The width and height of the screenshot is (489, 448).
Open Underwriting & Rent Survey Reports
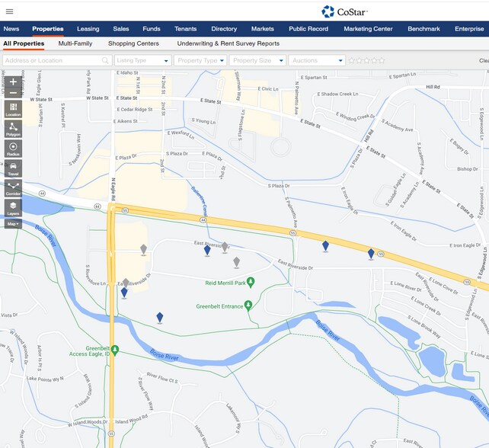click(x=228, y=43)
